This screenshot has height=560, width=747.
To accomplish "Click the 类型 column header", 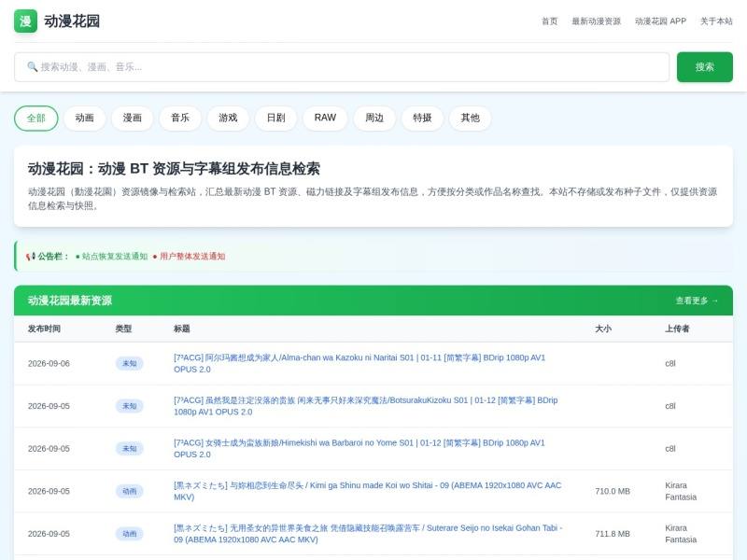I will (123, 329).
